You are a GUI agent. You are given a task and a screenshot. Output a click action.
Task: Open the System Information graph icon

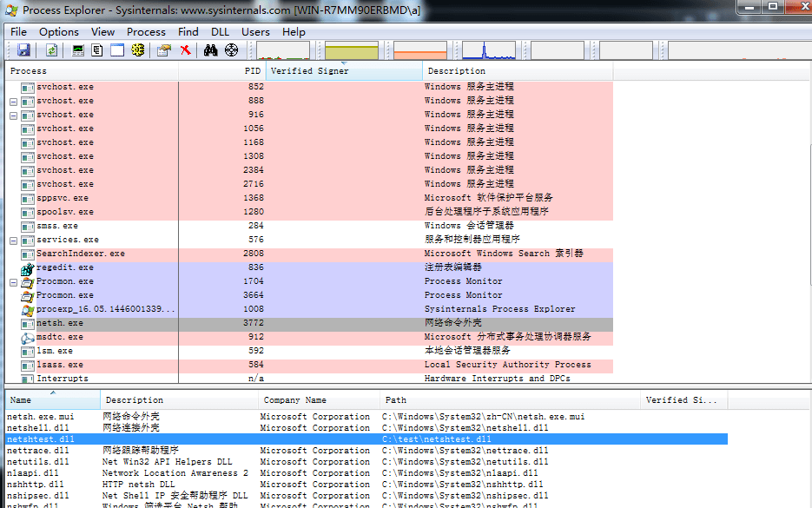pos(77,50)
